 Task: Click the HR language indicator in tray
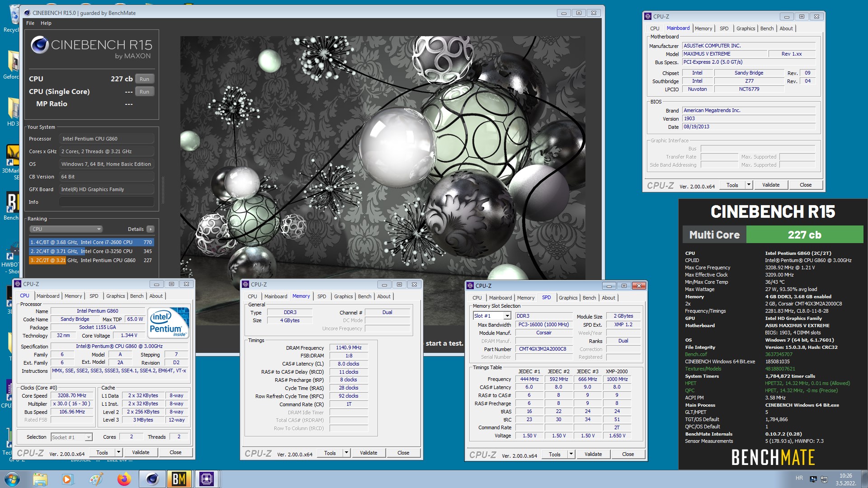(x=799, y=478)
